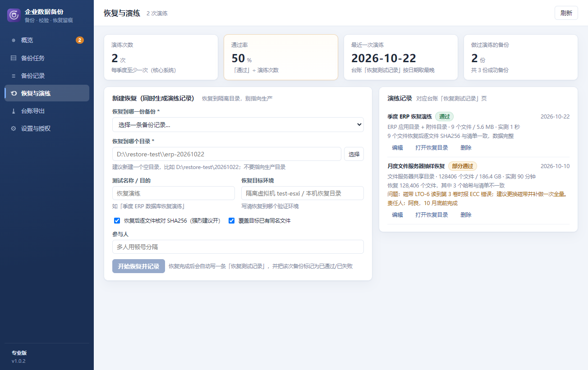
Task: Open 概览 in the sidebar
Action: pos(47,40)
